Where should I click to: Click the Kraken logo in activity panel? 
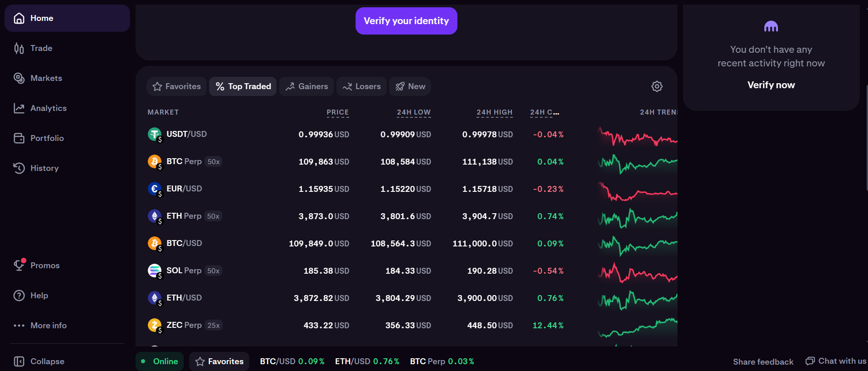coord(771,27)
